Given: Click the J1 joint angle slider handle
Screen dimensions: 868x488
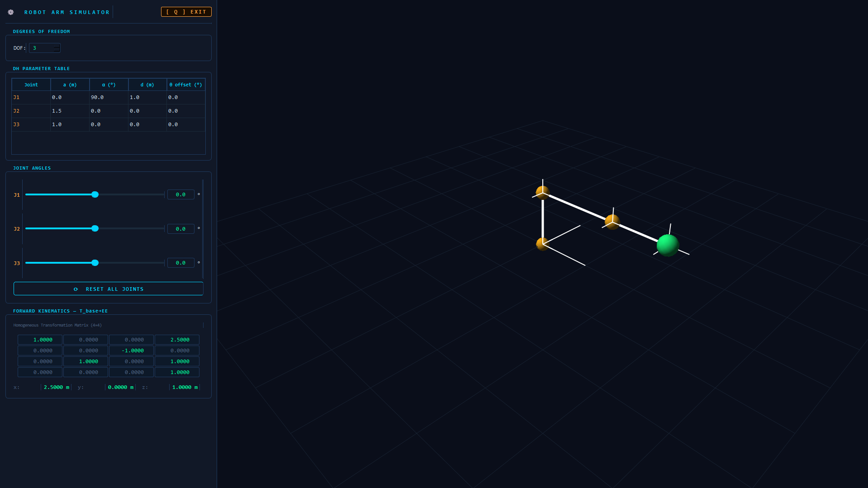Looking at the screenshot, I should (x=95, y=194).
